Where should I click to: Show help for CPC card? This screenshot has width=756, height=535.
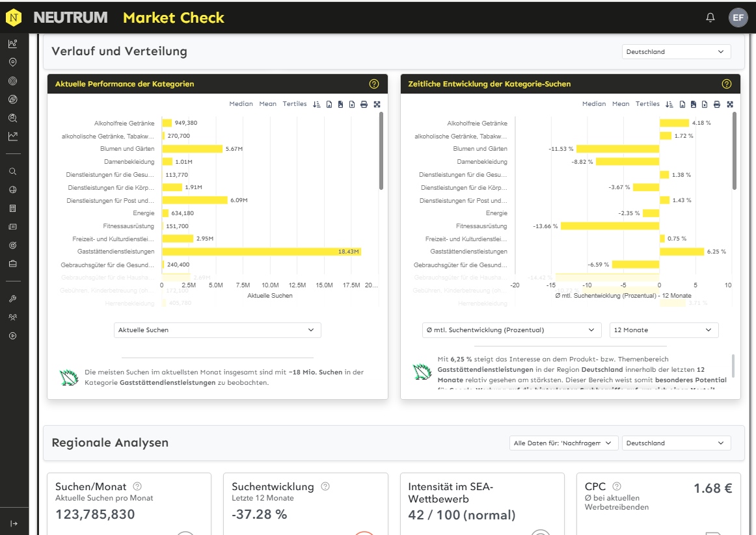[x=616, y=486]
